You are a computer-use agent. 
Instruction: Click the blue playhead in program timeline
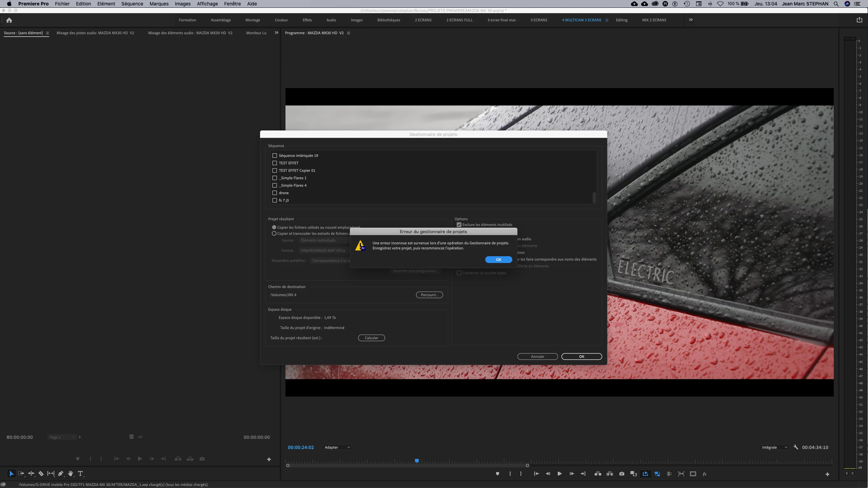[417, 461]
